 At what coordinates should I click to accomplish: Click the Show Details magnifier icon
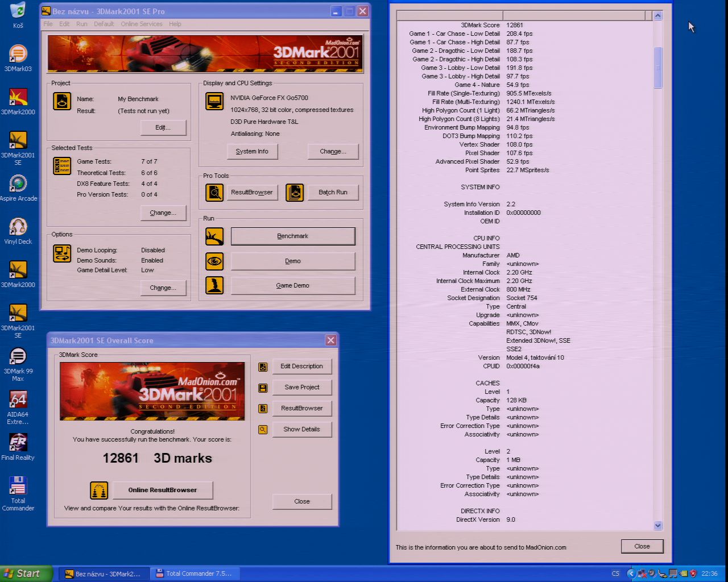point(263,430)
